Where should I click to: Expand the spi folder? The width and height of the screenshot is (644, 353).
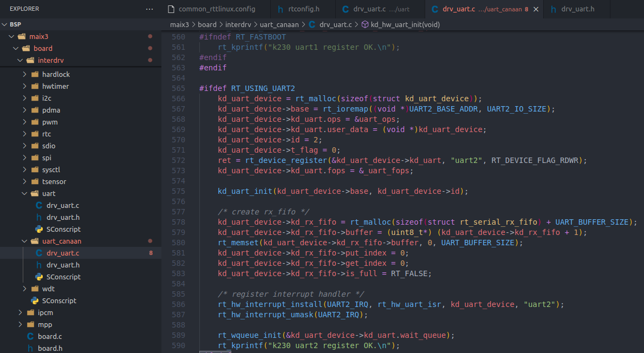(24, 158)
